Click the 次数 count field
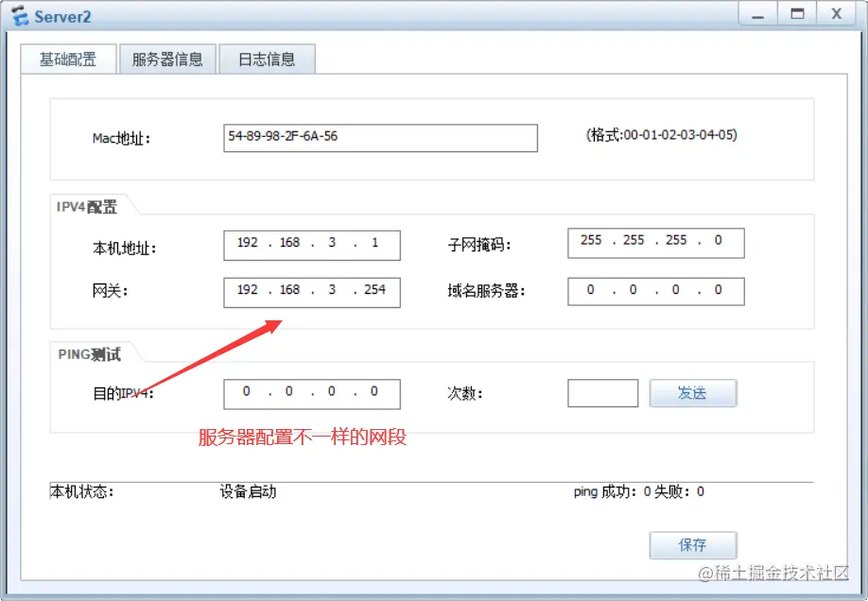 [x=603, y=393]
